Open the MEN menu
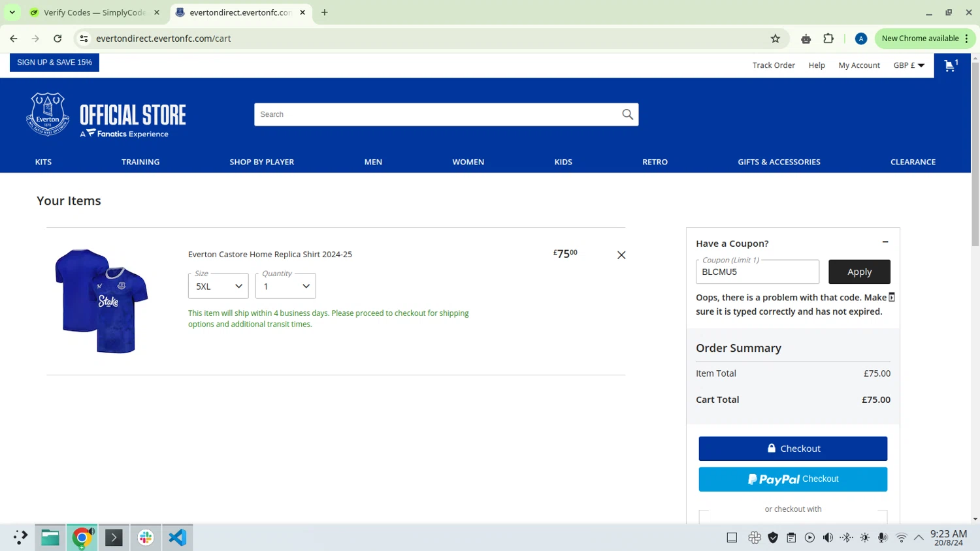Image resolution: width=980 pixels, height=551 pixels. (373, 162)
